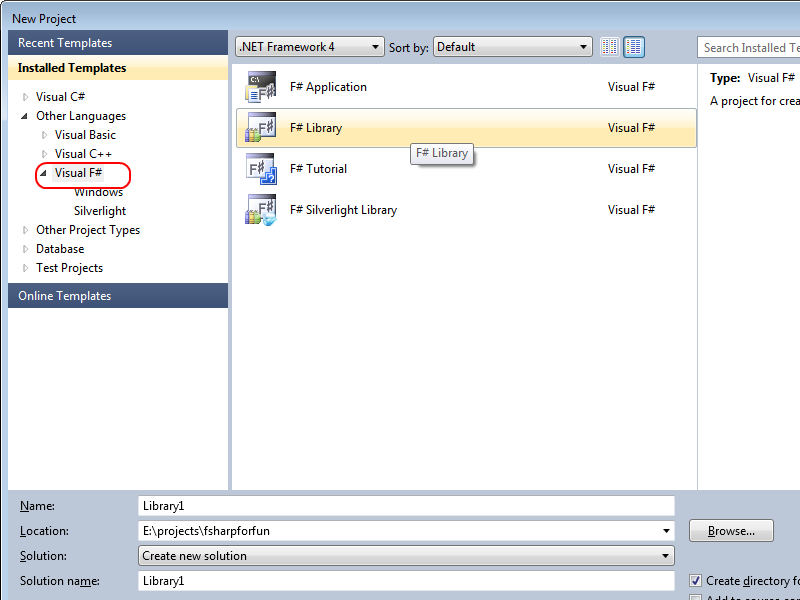Image resolution: width=800 pixels, height=600 pixels.
Task: Expand the Test Projects tree node
Action: (x=25, y=268)
